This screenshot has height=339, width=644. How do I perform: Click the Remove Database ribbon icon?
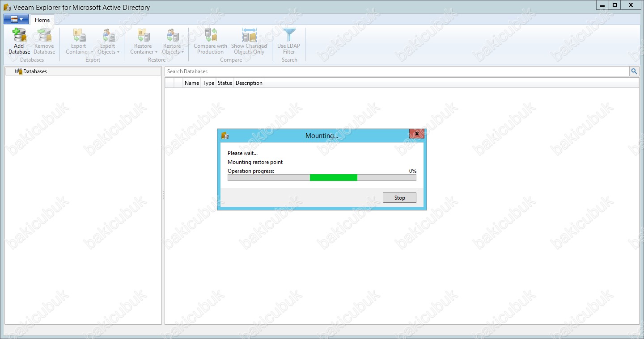click(x=44, y=35)
